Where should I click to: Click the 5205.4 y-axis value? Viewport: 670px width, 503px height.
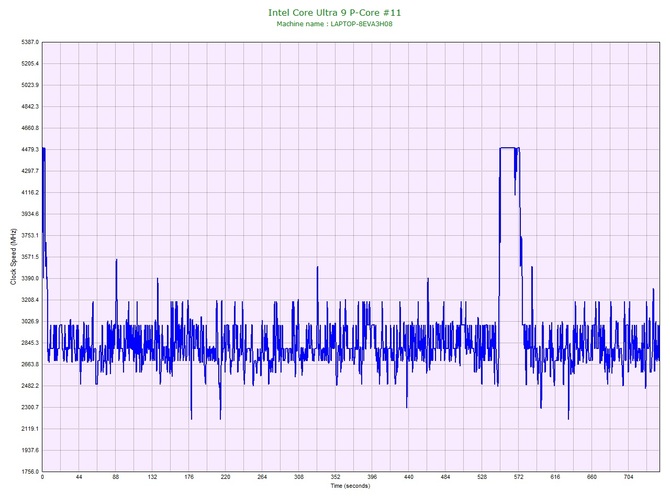pos(30,64)
